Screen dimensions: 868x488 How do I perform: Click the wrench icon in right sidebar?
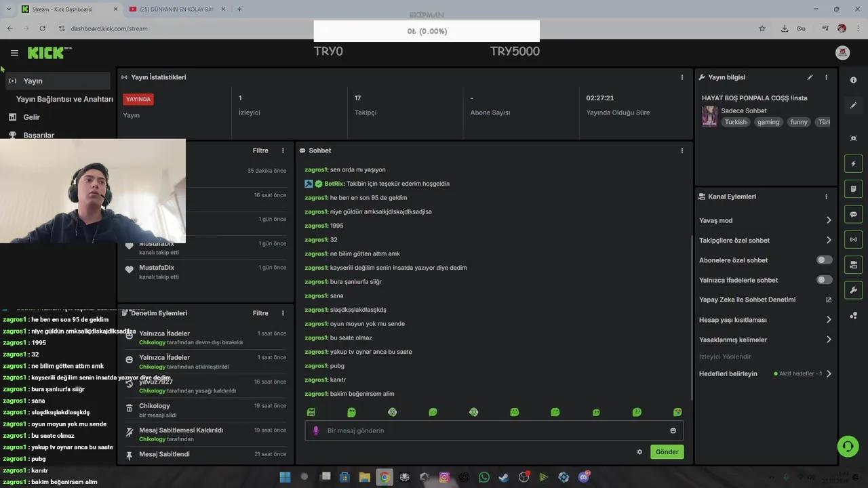point(853,290)
